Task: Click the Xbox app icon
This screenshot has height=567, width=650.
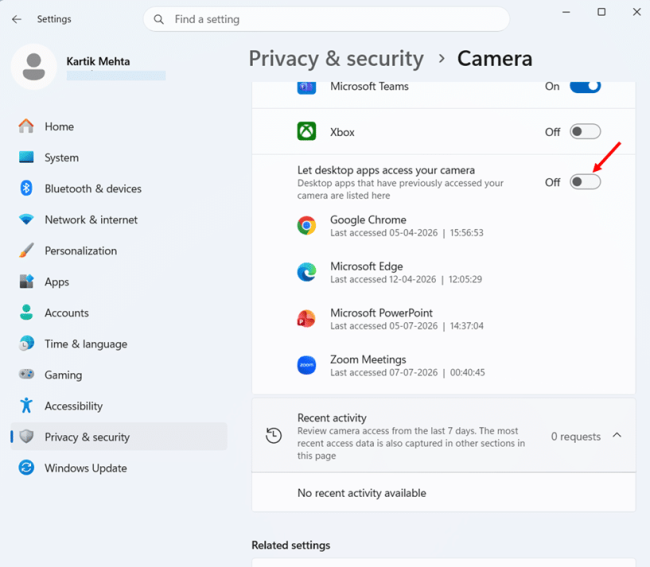Action: (x=306, y=131)
